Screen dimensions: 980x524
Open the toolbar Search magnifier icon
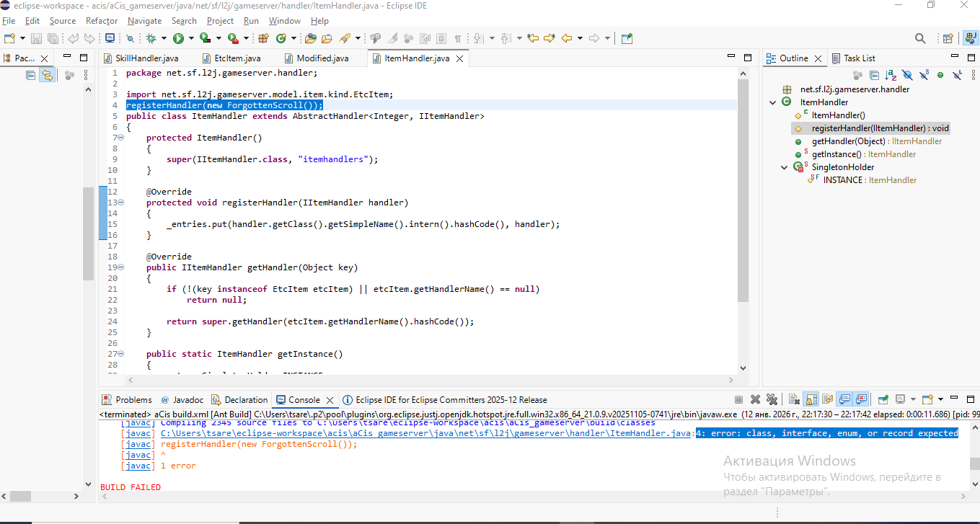click(x=920, y=38)
